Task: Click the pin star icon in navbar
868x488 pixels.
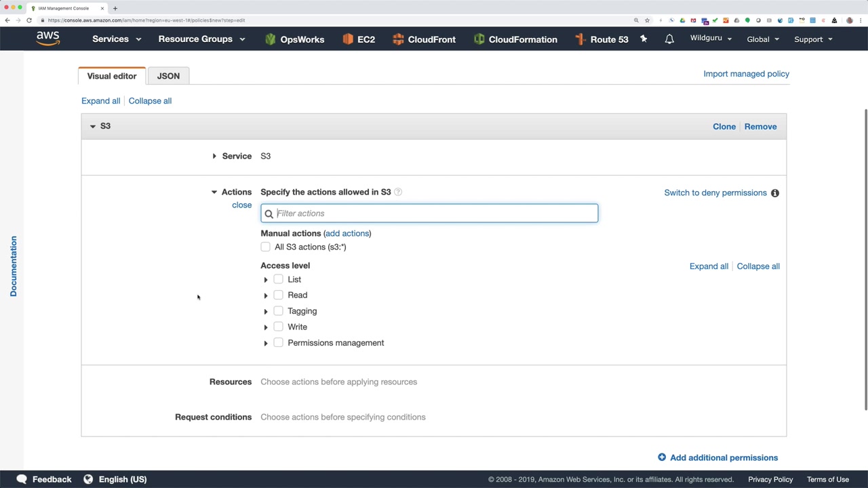Action: tap(644, 39)
